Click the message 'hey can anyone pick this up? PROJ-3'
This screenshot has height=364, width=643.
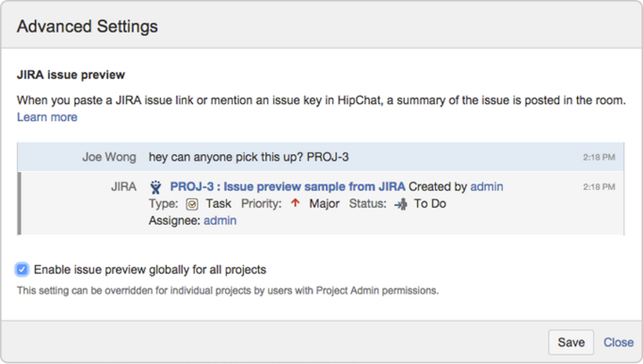click(248, 157)
